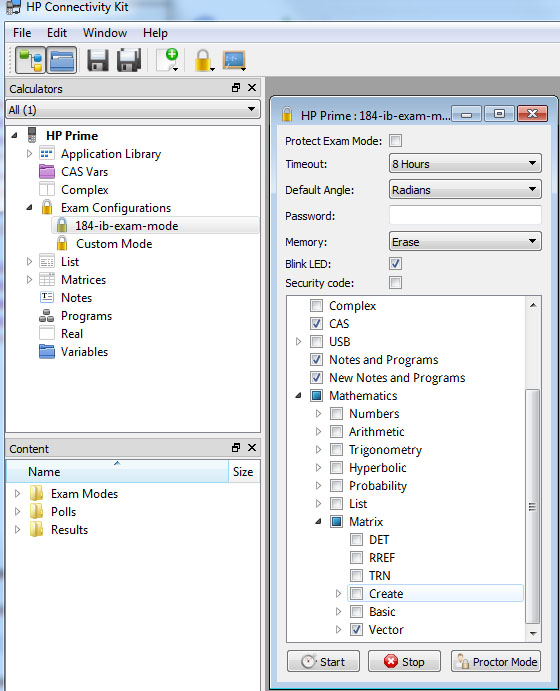Toggle the Content pane toolbar icon
The height and width of the screenshot is (691, 560).
(62, 60)
